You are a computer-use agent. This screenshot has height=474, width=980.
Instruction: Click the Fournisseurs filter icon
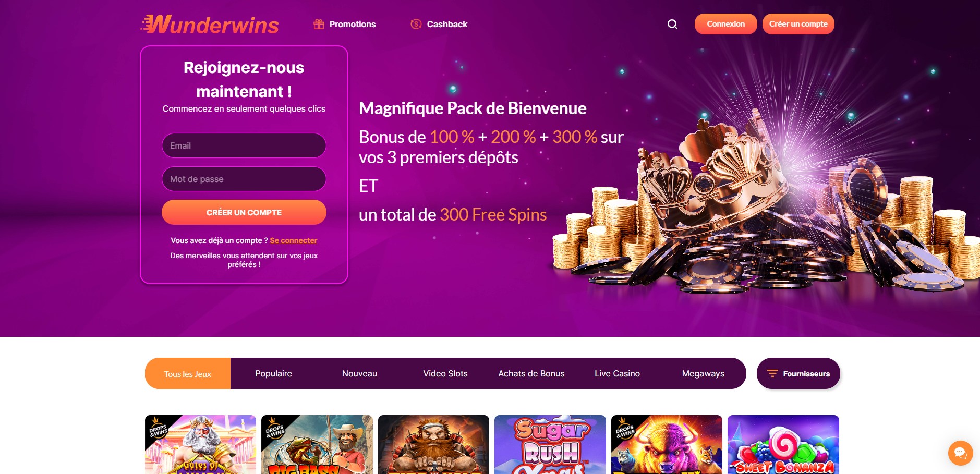772,373
